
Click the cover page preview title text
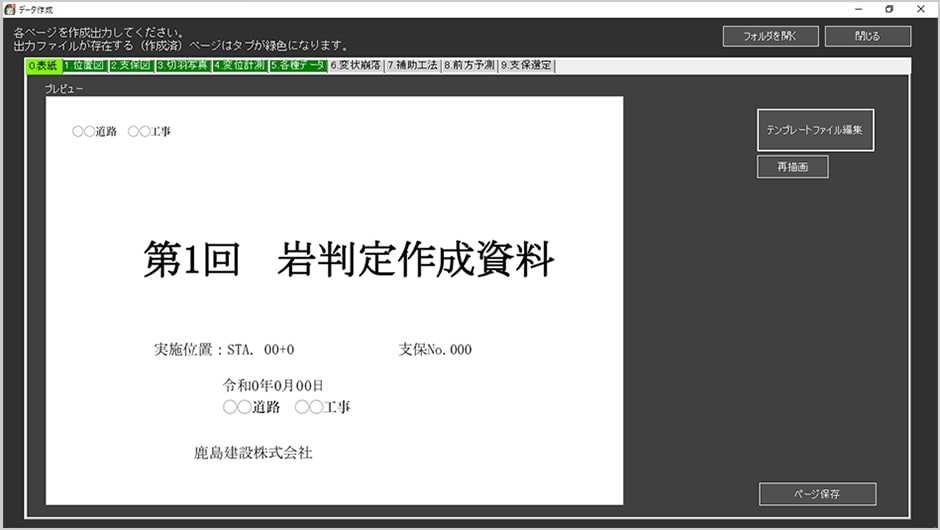(348, 260)
